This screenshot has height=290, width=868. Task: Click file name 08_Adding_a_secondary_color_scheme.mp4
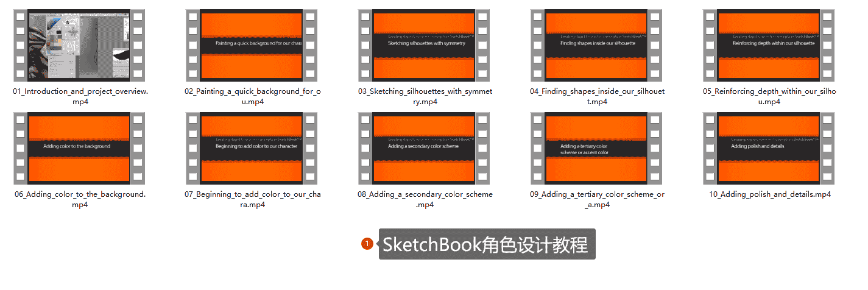[x=425, y=199]
